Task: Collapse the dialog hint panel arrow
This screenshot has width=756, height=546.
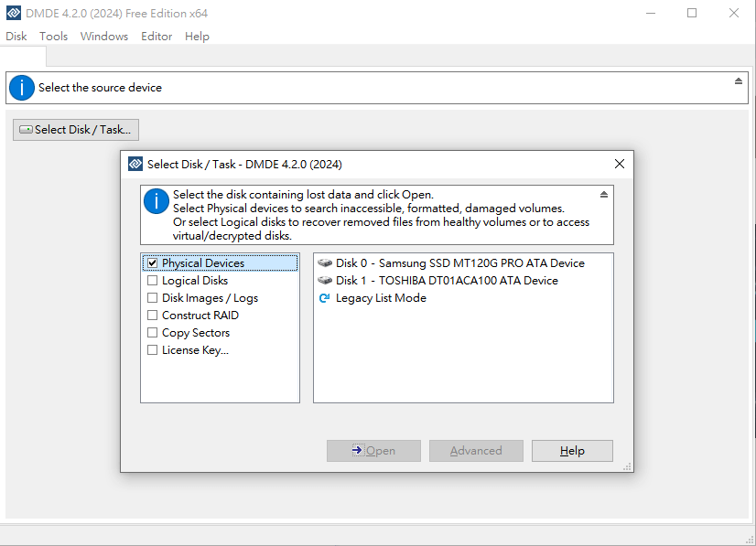Action: (604, 194)
